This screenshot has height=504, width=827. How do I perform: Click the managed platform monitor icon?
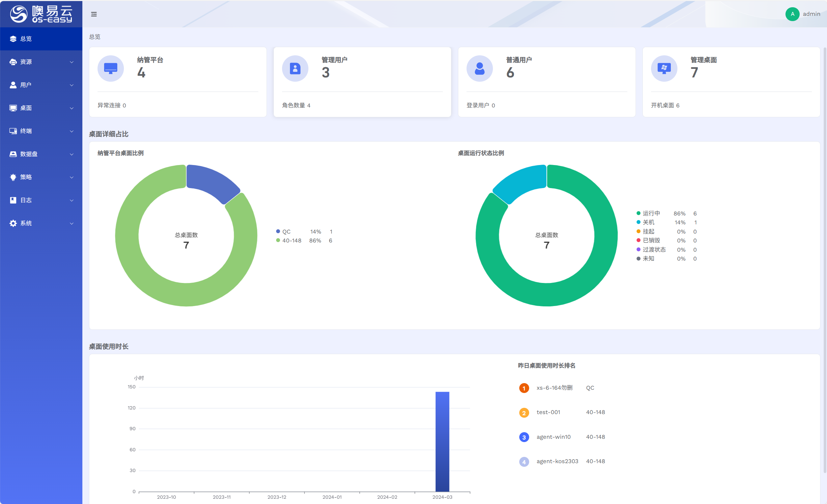point(110,69)
